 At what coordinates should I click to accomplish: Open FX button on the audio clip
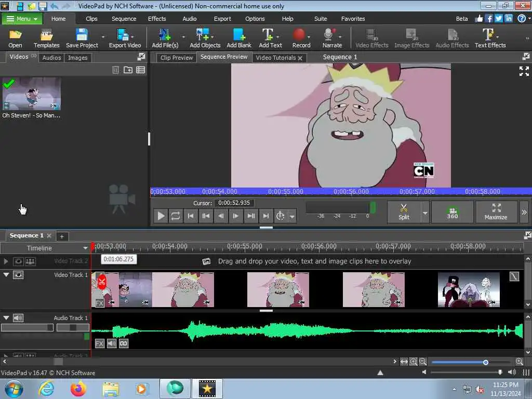(x=99, y=344)
